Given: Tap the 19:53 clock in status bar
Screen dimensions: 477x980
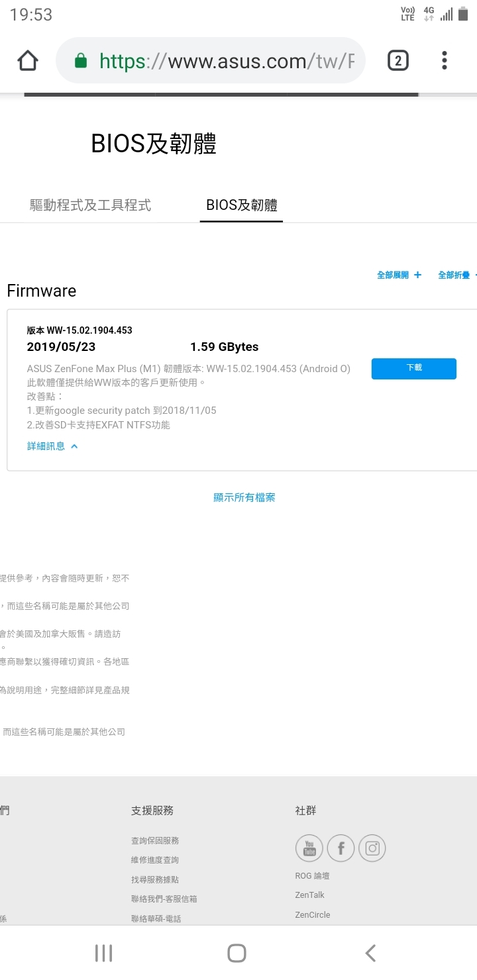Looking at the screenshot, I should click(x=31, y=15).
